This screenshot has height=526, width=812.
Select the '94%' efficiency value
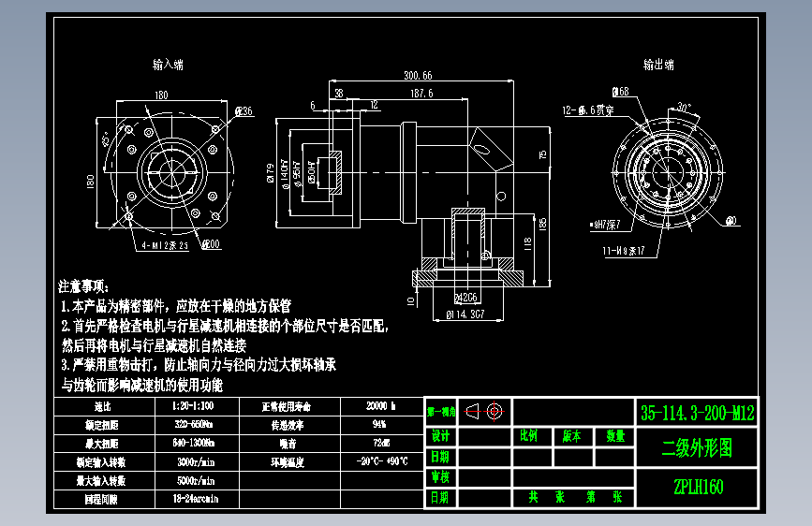tap(379, 424)
